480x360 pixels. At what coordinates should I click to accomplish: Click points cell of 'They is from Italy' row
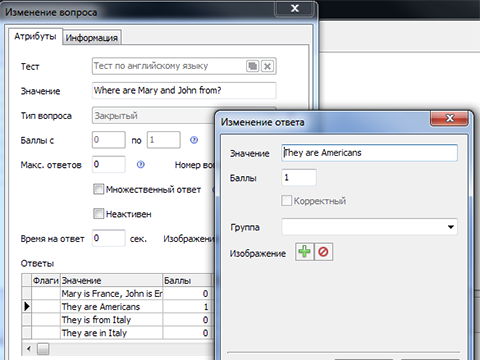click(187, 320)
